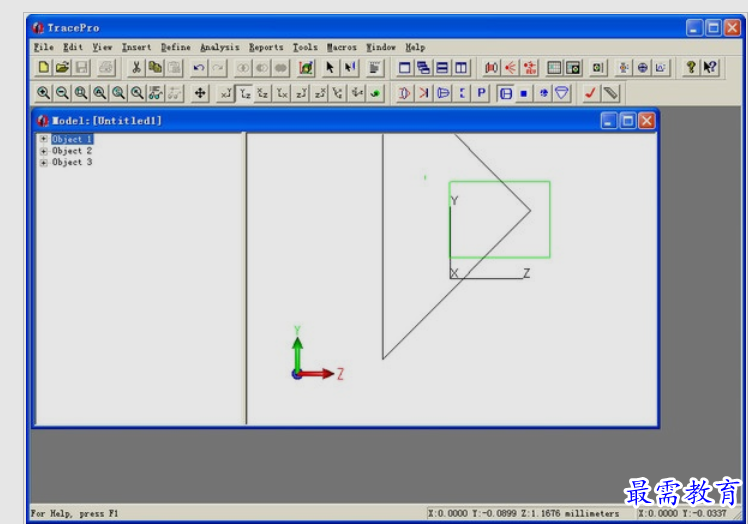Image resolution: width=748 pixels, height=524 pixels.
Task: Click the red source trace rays icon
Action: pos(492,68)
